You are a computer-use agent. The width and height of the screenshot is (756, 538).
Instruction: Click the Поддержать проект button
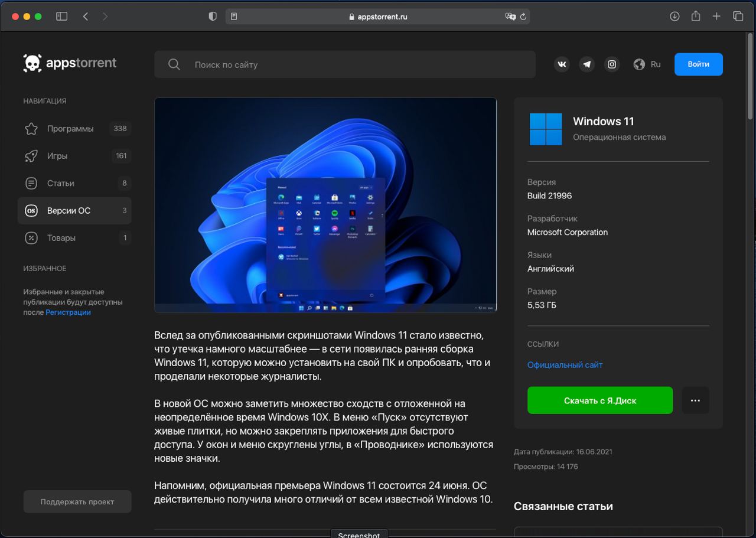[x=77, y=501]
